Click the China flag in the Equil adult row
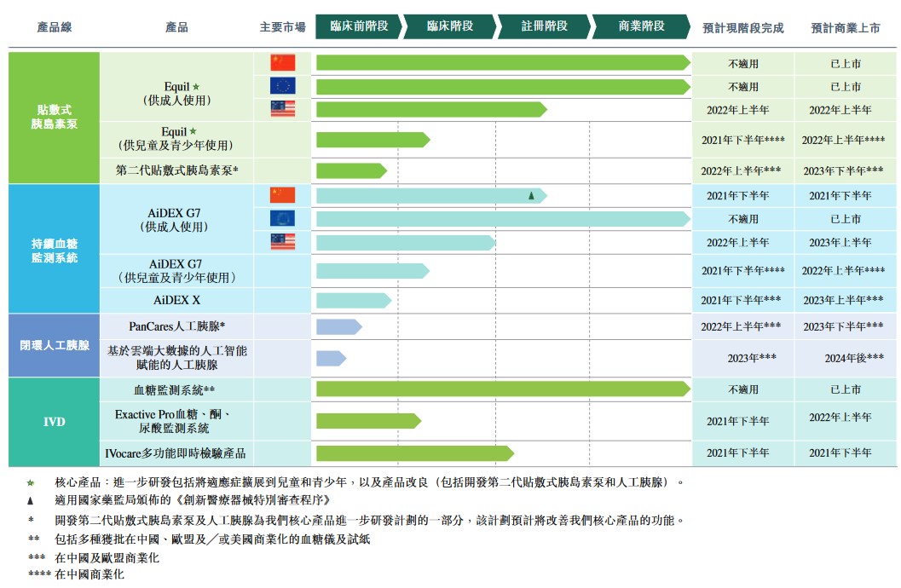The image size is (901, 588). [283, 62]
